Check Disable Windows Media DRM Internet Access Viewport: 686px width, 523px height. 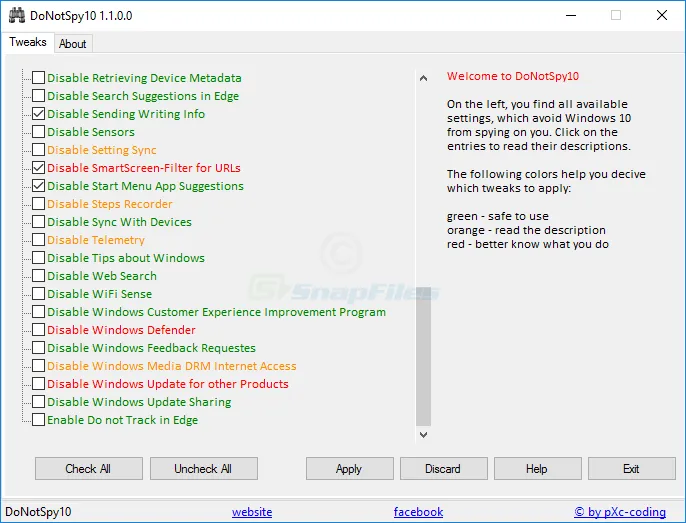click(x=38, y=365)
